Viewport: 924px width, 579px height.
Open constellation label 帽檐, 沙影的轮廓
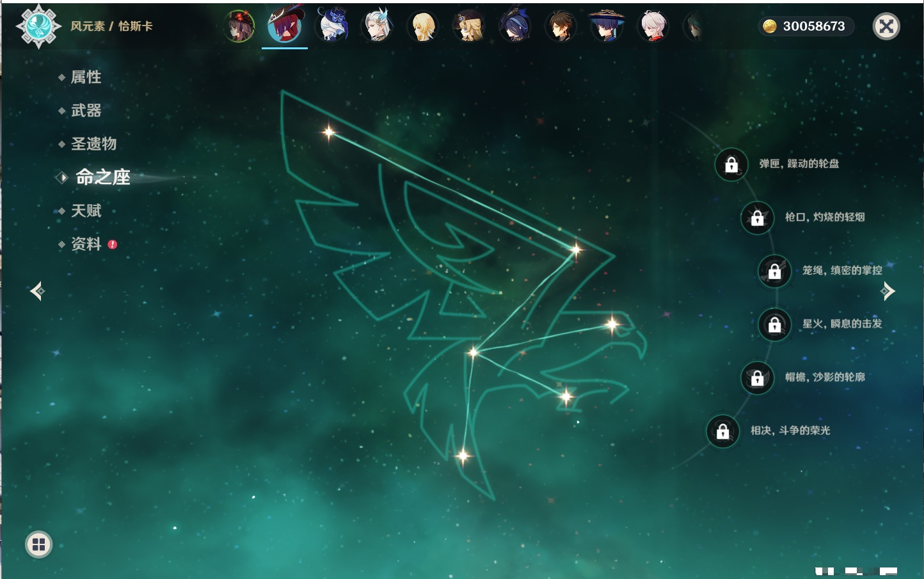825,377
